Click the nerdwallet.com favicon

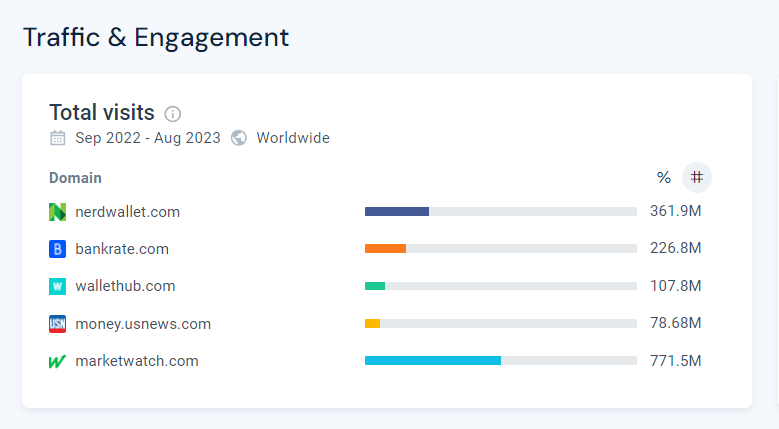coord(58,212)
